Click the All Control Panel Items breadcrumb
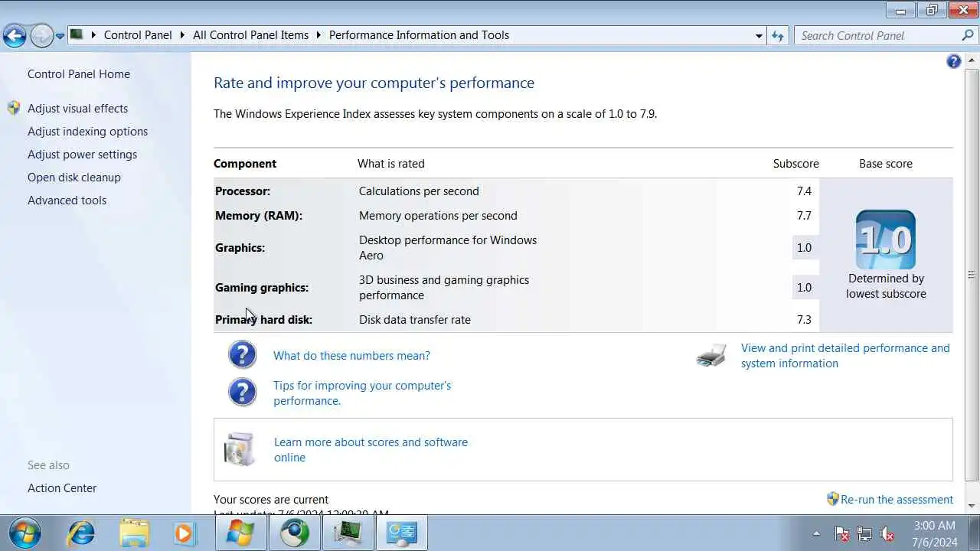The width and height of the screenshot is (980, 551). coord(250,35)
